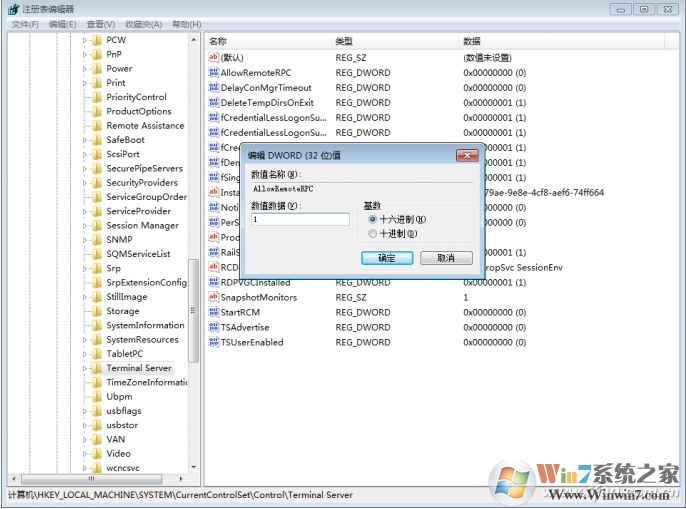Click the RDPVGCInstalled DWORD icon
The image size is (686, 509).
tap(214, 282)
